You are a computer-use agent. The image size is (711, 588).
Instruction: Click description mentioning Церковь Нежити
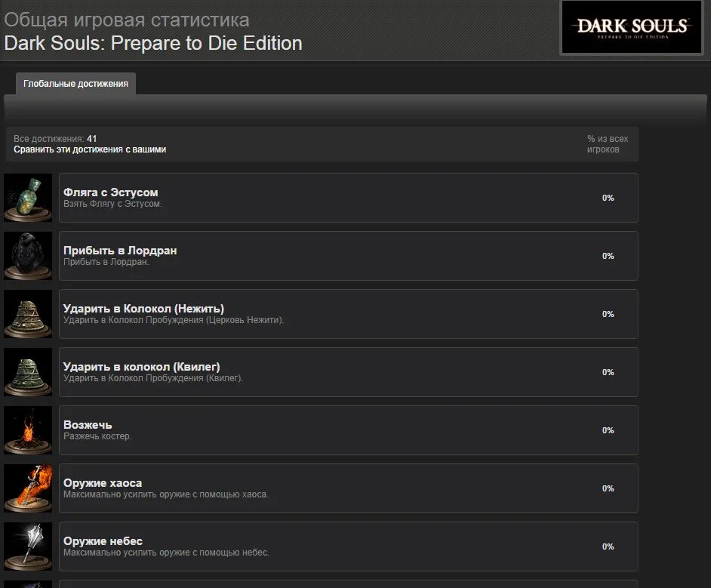[174, 320]
